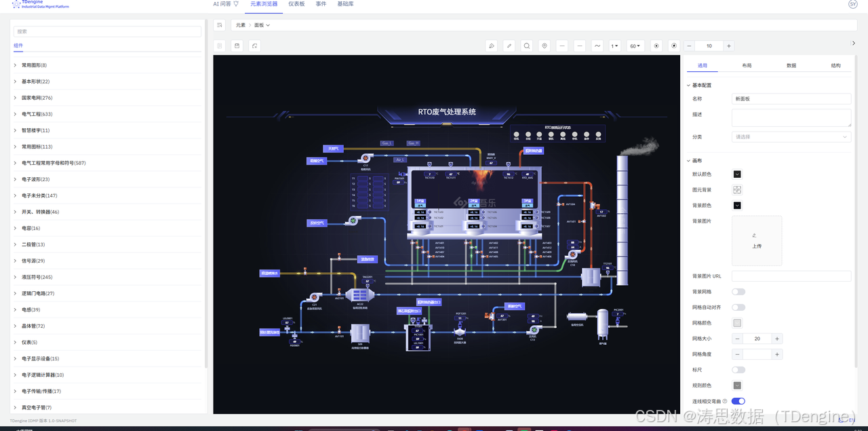The height and width of the screenshot is (431, 868).
Task: Pick the 规则颜色 color swatch
Action: 737,386
